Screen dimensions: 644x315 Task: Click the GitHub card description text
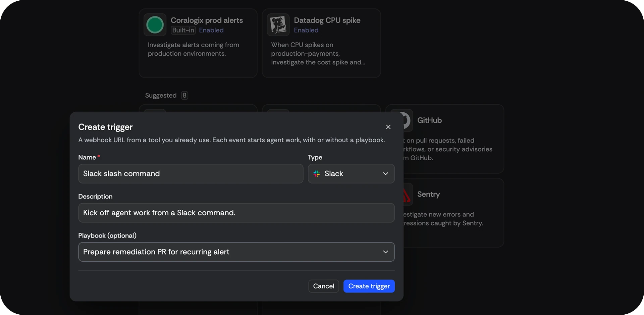(448, 149)
